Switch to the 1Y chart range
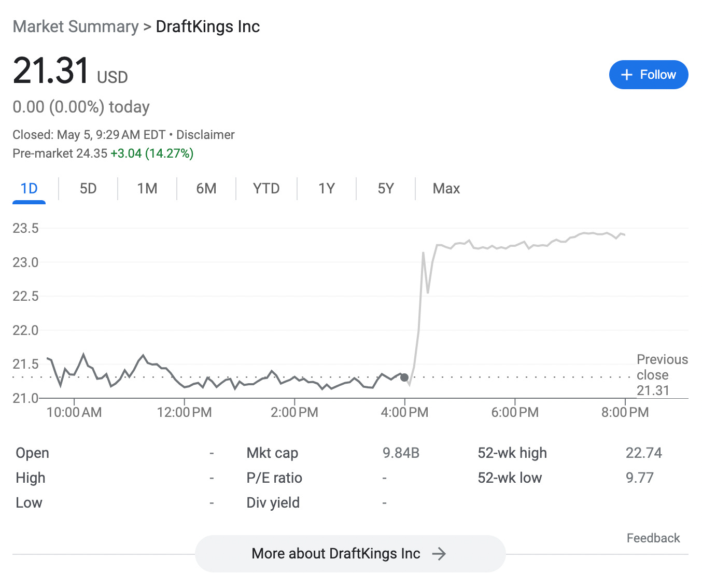 (x=327, y=188)
